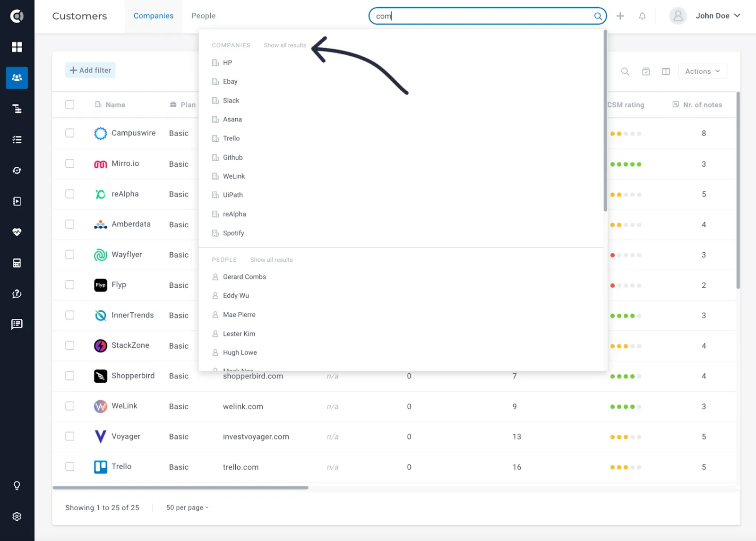The height and width of the screenshot is (541, 756).
Task: Sort by Nr. of notes column header
Action: (697, 105)
